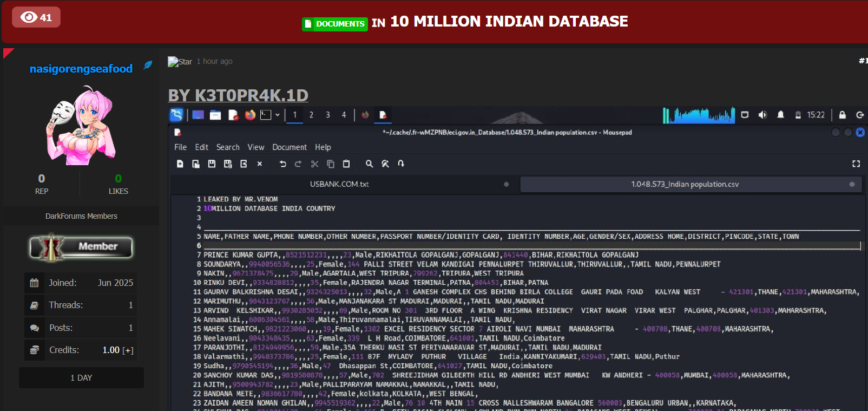Viewport: 868px width, 411px height.
Task: Open the Document menu
Action: (289, 147)
